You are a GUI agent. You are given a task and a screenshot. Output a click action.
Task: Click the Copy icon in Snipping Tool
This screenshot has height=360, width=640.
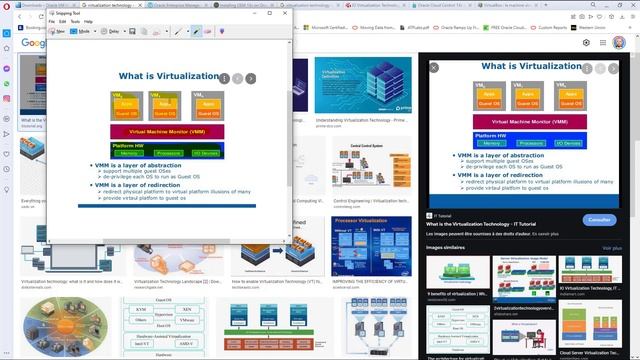click(x=144, y=31)
